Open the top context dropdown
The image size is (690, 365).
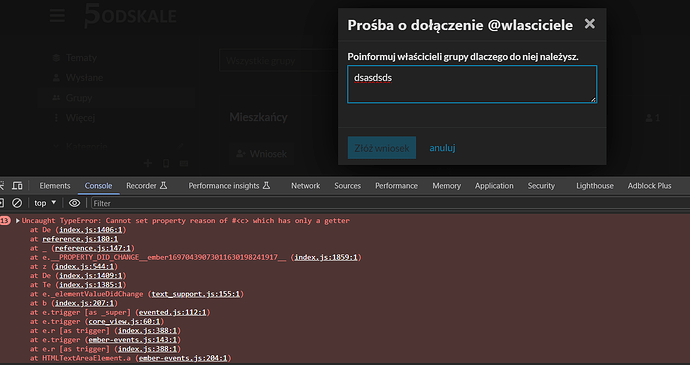tap(45, 203)
